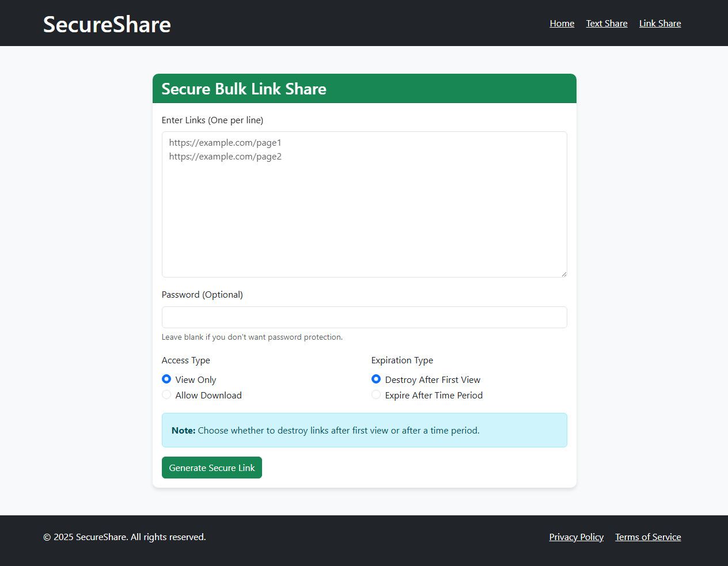Image resolution: width=728 pixels, height=566 pixels.
Task: Open the Text Share page
Action: point(606,24)
